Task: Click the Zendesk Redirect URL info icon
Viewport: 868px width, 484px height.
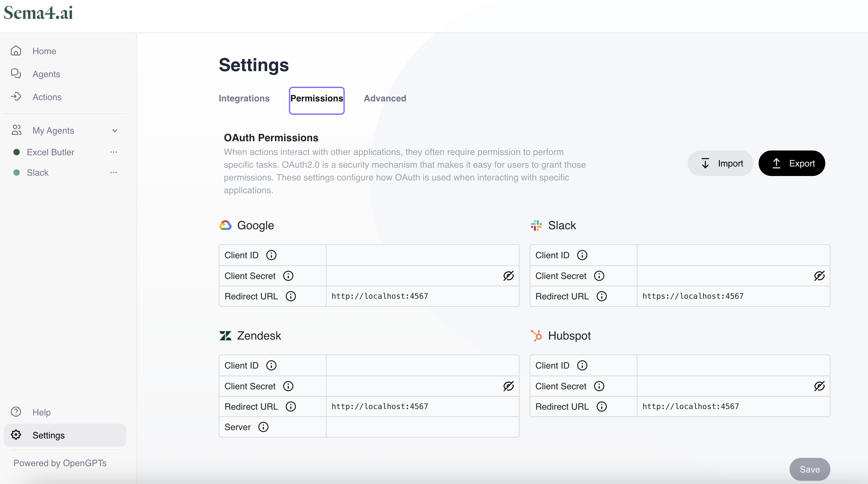Action: coord(291,406)
